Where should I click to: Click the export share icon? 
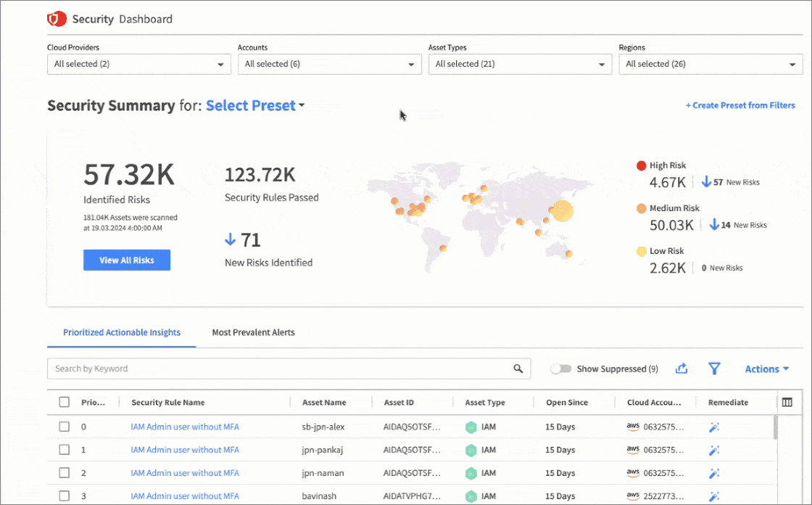click(681, 369)
